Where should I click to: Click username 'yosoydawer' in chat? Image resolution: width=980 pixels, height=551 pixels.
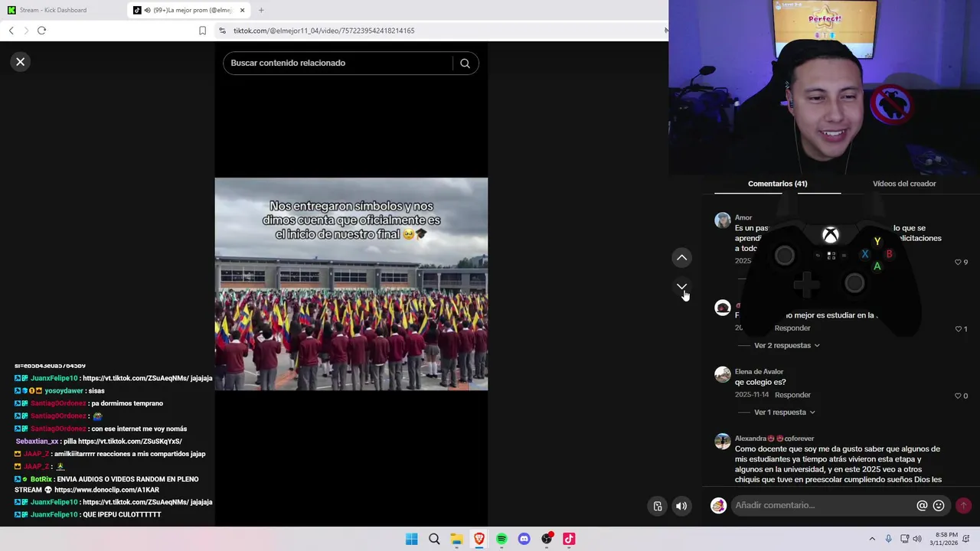click(64, 391)
